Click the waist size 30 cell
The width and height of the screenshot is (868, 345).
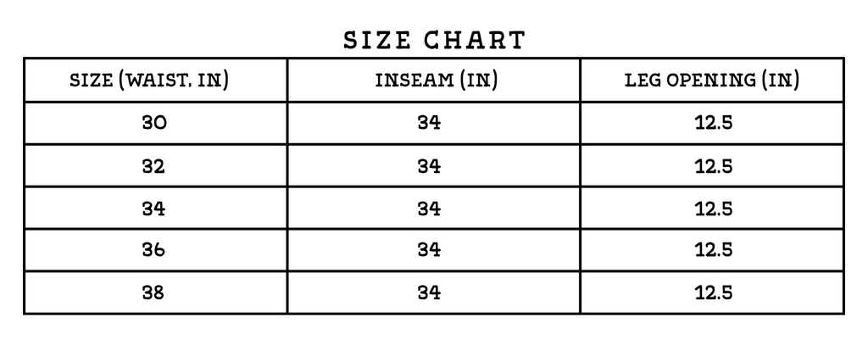tap(155, 123)
